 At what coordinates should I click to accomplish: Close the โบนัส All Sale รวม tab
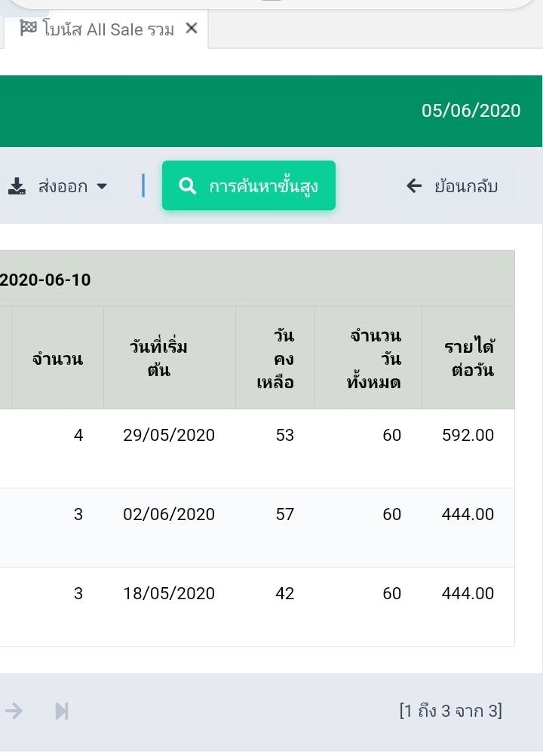point(192,29)
